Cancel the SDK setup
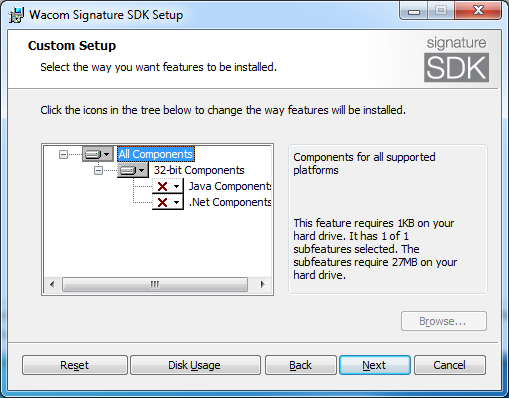The image size is (509, 398). pyautogui.click(x=450, y=365)
